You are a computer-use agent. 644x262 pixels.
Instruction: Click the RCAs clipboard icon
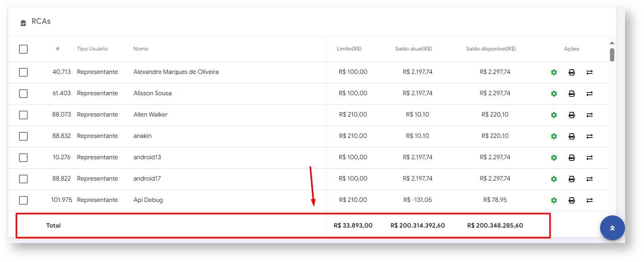[23, 23]
